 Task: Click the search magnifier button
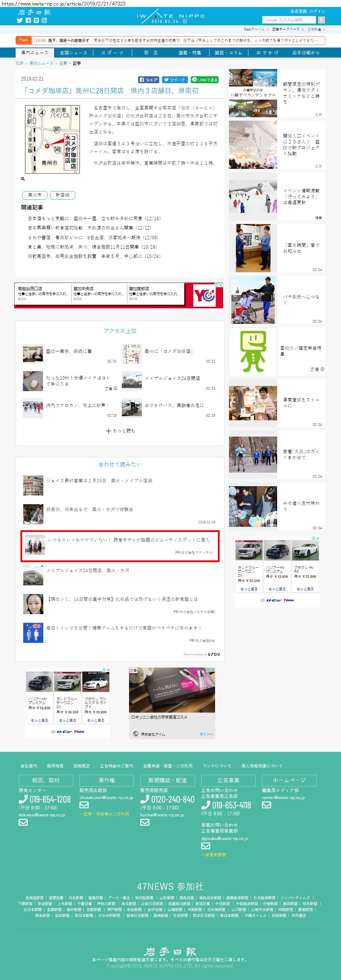tap(321, 20)
